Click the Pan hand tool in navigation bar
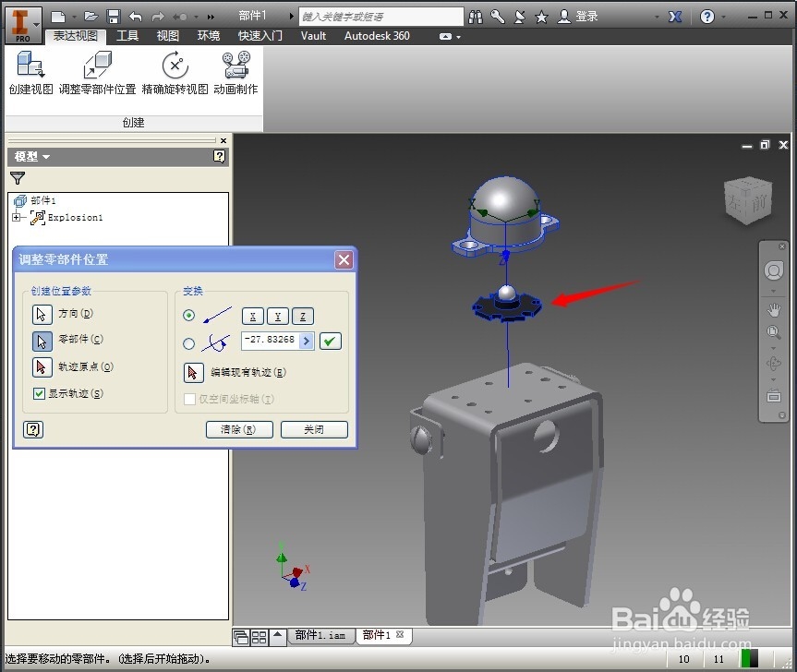Screen dimensions: 797x672 774,309
